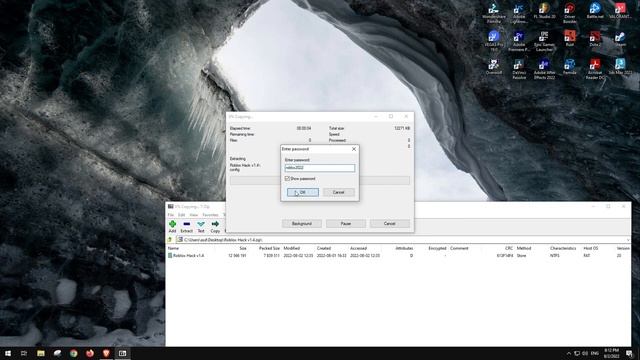Click the 7-Zip address path field
640x360 pixels.
click(402, 240)
